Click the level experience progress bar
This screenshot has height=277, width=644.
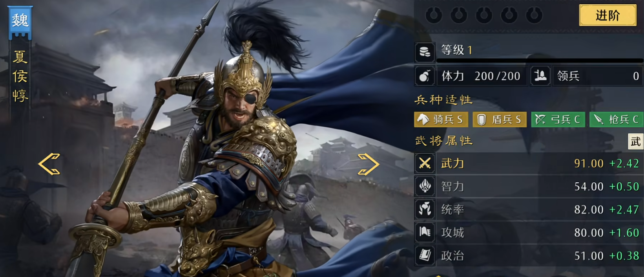(x=540, y=61)
